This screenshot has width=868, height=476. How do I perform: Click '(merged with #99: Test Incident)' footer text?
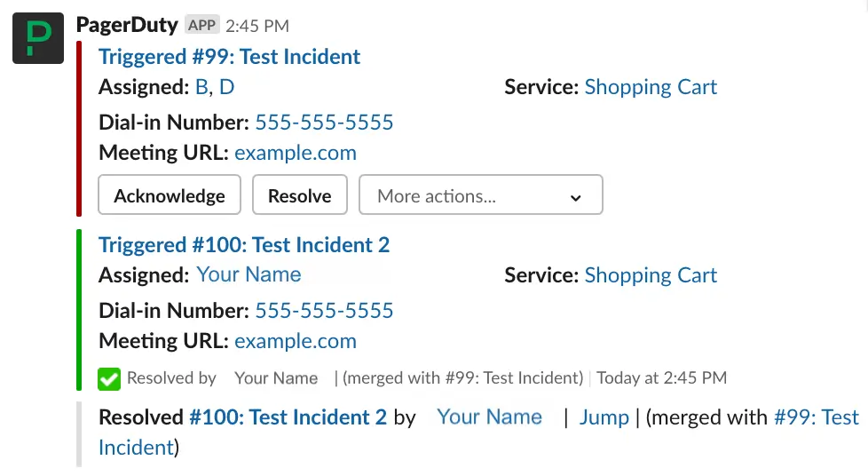point(462,378)
